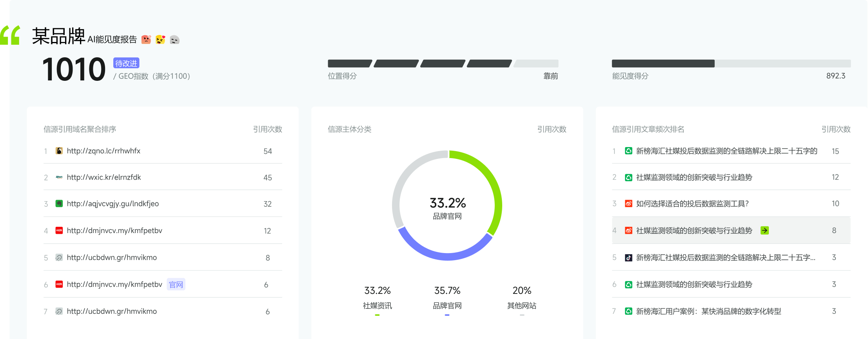
Task: Click Weibo icon beside 如何选择适合的投后数据监测工具
Action: click(628, 204)
